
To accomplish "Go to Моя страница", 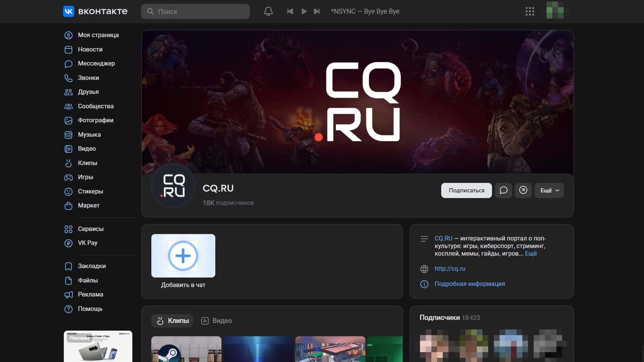I will click(x=98, y=35).
